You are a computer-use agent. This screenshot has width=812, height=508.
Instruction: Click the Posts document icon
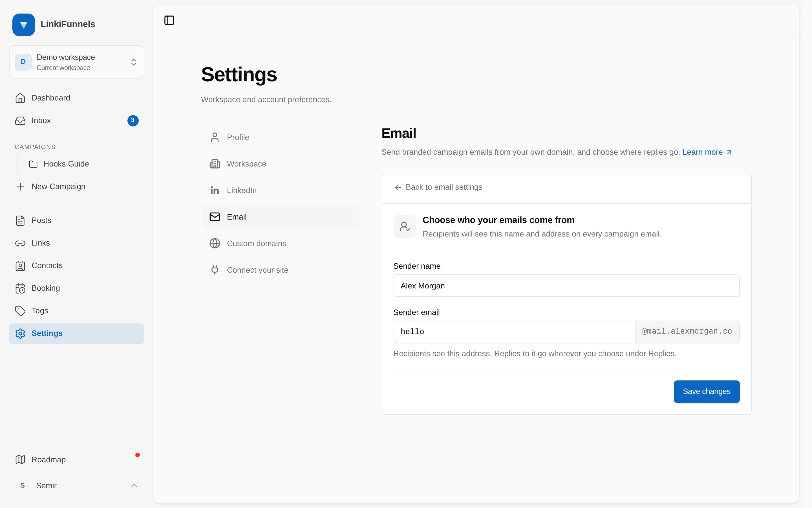pyautogui.click(x=20, y=221)
